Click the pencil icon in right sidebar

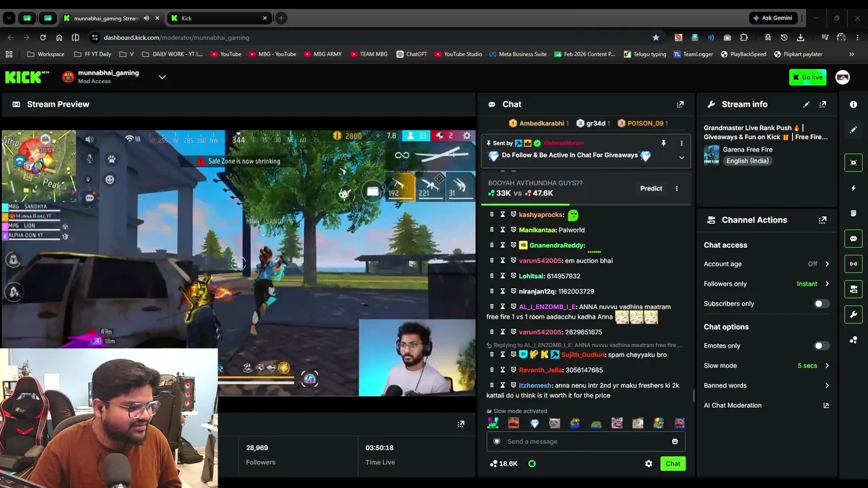tap(853, 129)
